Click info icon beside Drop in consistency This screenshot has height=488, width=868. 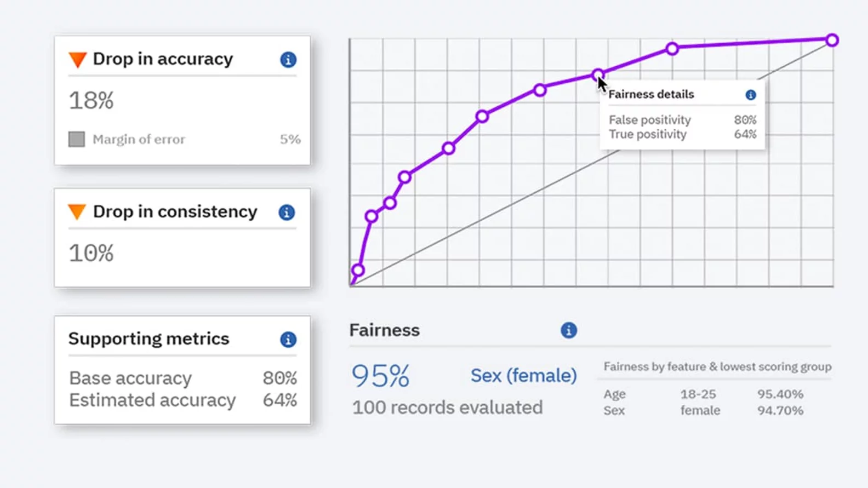287,213
